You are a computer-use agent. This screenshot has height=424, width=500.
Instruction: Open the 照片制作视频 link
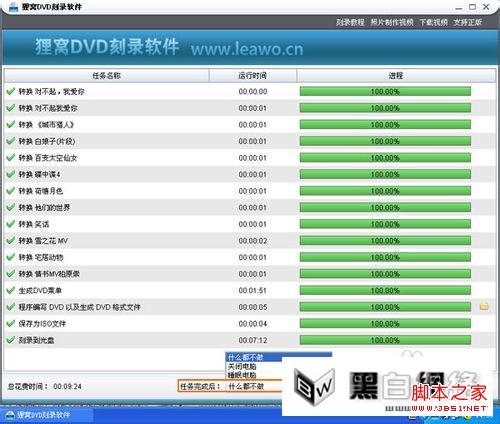(392, 22)
